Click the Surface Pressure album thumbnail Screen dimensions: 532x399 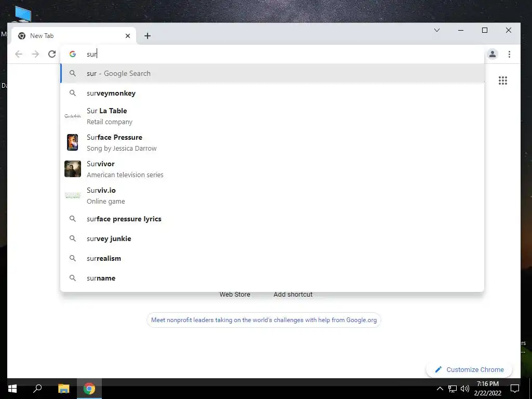73,142
